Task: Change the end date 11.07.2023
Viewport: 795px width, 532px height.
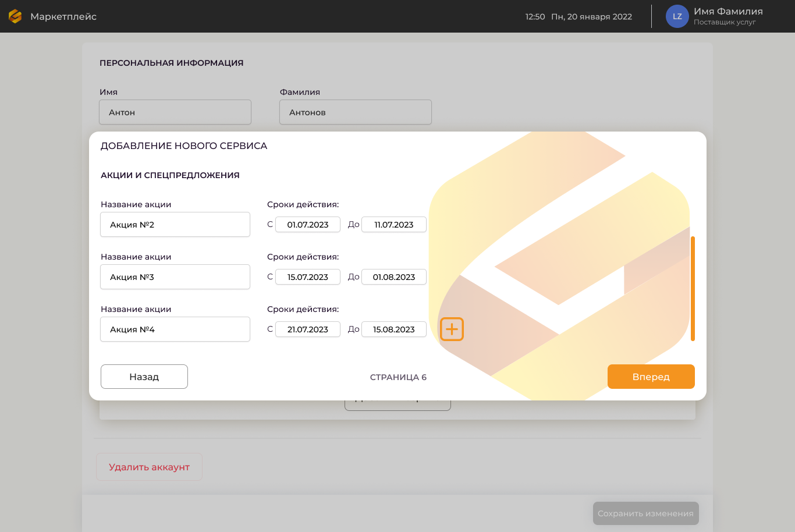Action: [393, 225]
